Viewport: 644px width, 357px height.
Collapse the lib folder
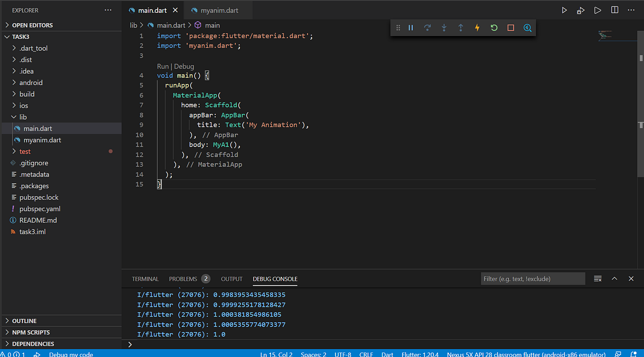pos(23,117)
